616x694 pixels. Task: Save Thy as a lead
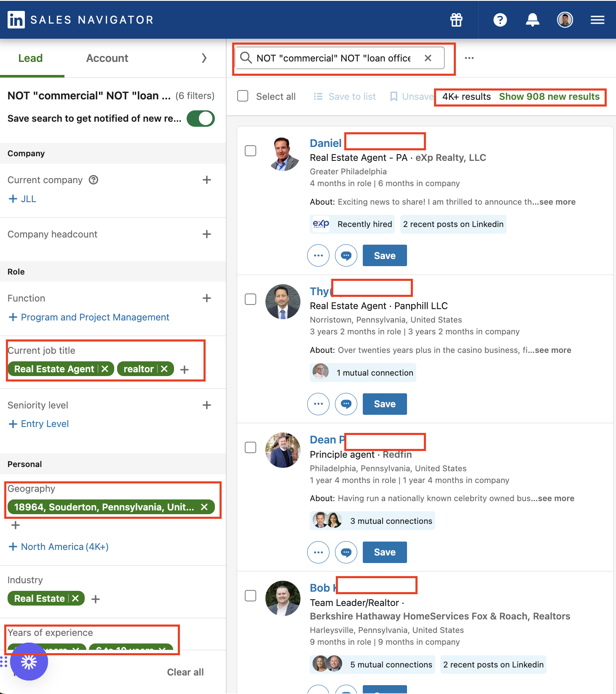click(x=385, y=404)
